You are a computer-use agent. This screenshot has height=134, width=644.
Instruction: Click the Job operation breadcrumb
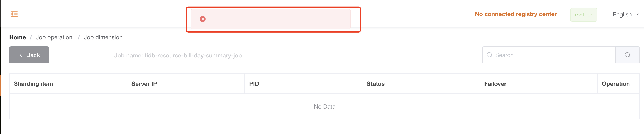coord(54,37)
